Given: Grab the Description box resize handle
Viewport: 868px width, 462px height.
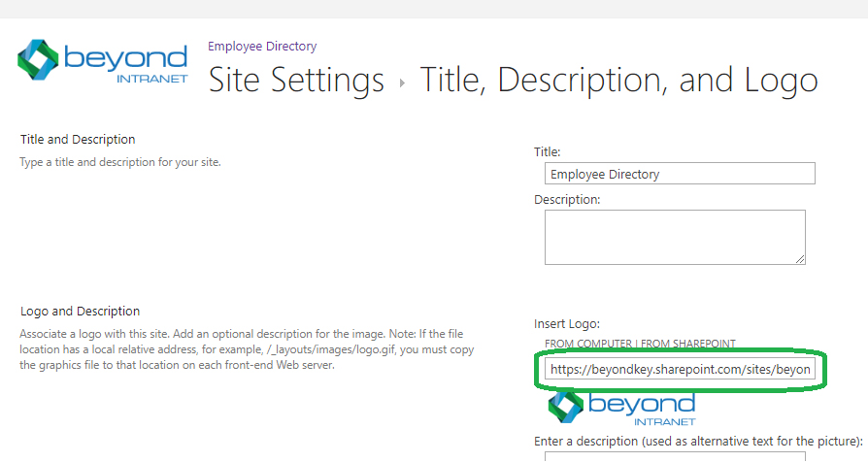Looking at the screenshot, I should pos(799,258).
